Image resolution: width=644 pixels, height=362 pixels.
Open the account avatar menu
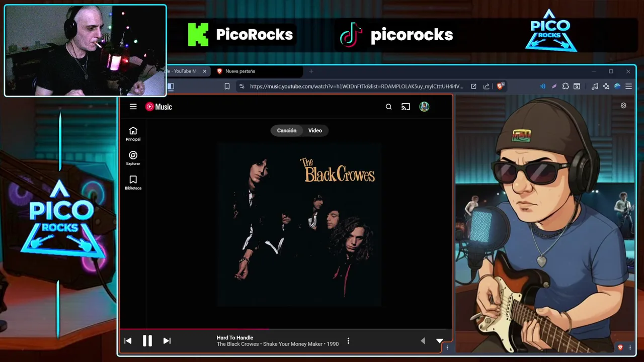[x=424, y=107]
